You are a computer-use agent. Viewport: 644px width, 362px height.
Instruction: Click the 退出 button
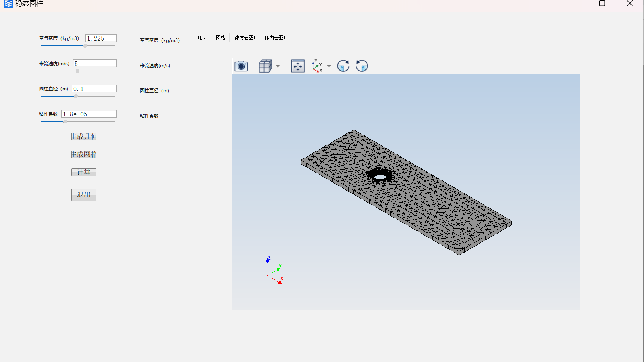pyautogui.click(x=84, y=195)
